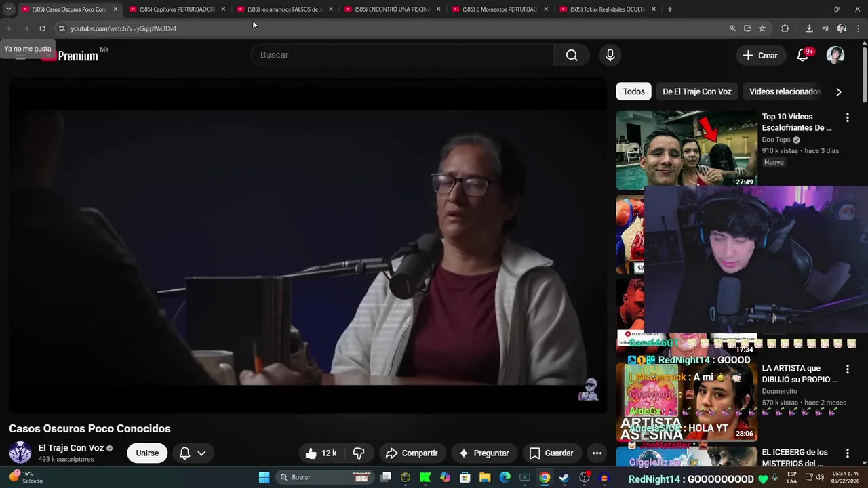Open options for EL ICEBERG de los MISTERIOS
This screenshot has height=488, width=868.
point(847,453)
